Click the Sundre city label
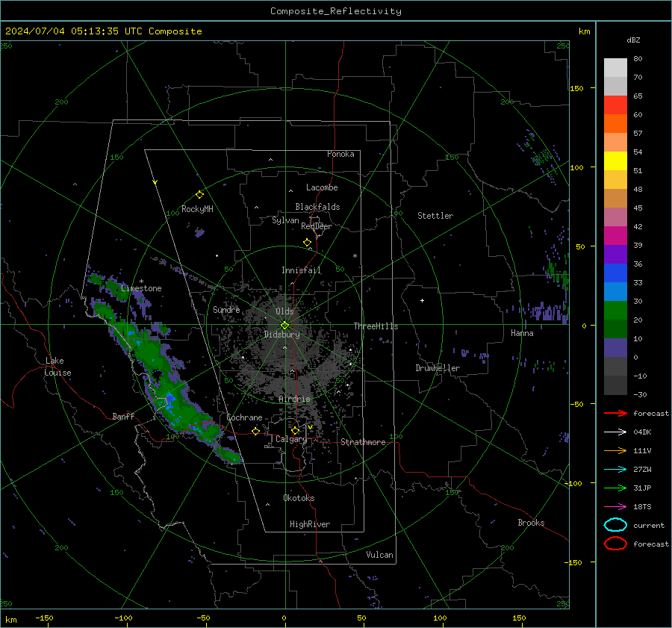The image size is (672, 628). tap(226, 309)
